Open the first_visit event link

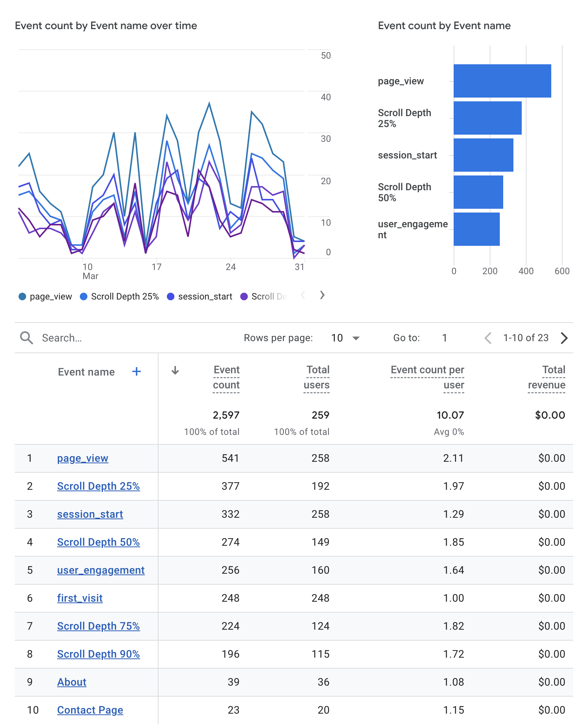tap(80, 598)
